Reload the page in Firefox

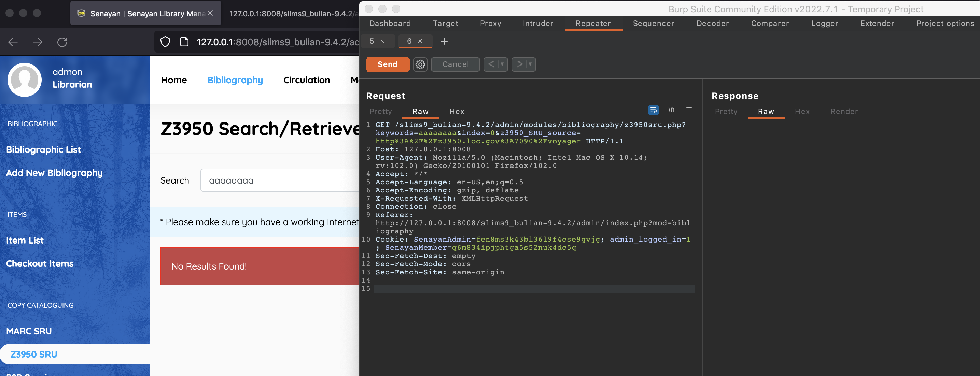point(63,42)
